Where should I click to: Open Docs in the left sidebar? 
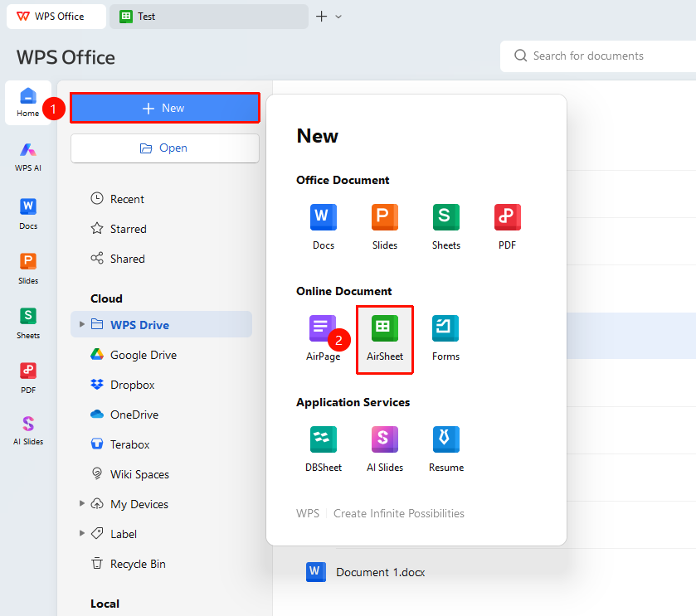[28, 214]
